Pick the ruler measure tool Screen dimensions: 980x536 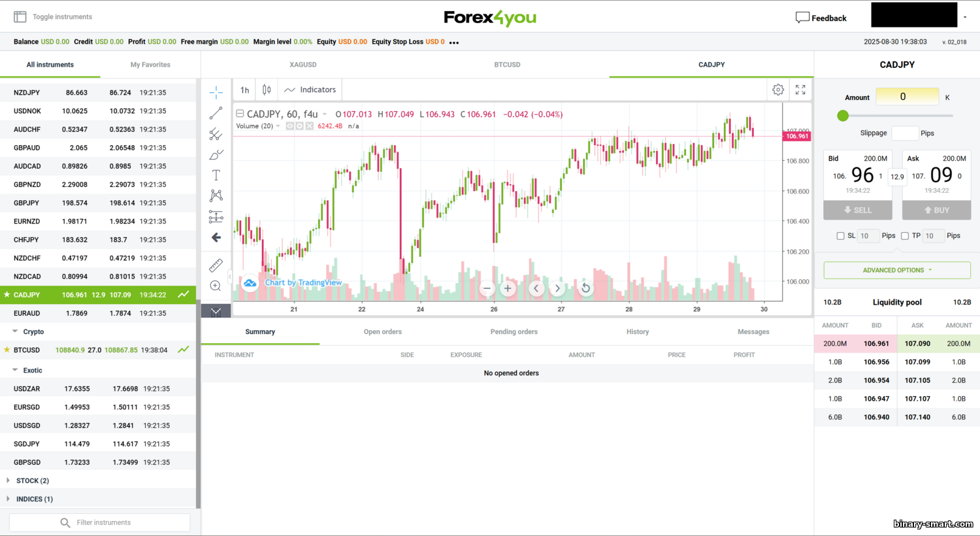[216, 265]
